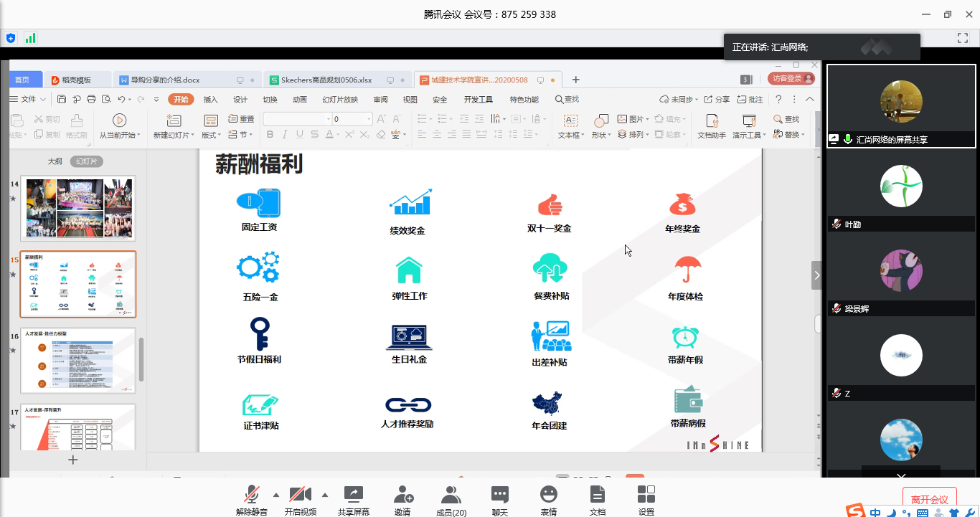Enter full screen via top-right icon
980x517 pixels.
tap(963, 37)
